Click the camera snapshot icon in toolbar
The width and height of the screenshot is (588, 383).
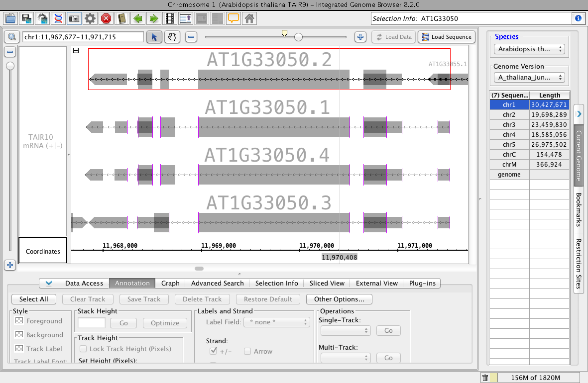coord(74,19)
